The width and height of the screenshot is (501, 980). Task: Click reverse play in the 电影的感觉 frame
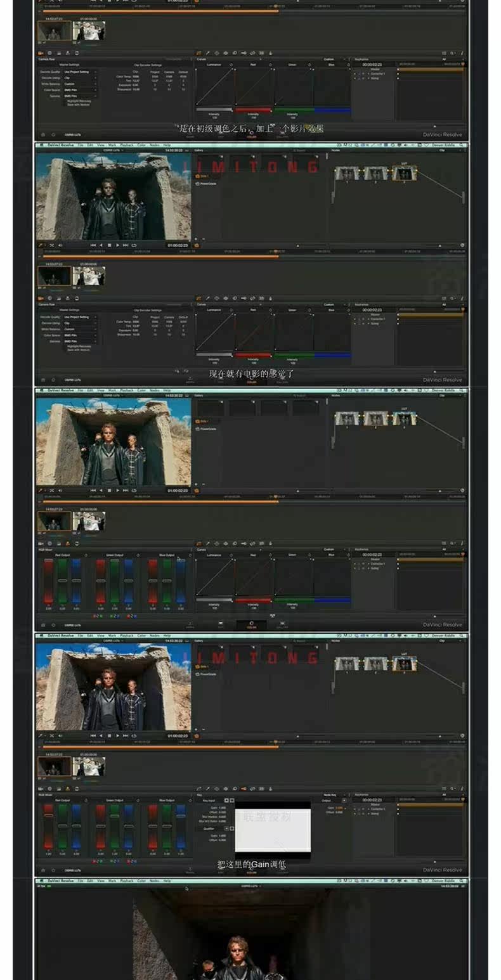pyautogui.click(x=101, y=245)
